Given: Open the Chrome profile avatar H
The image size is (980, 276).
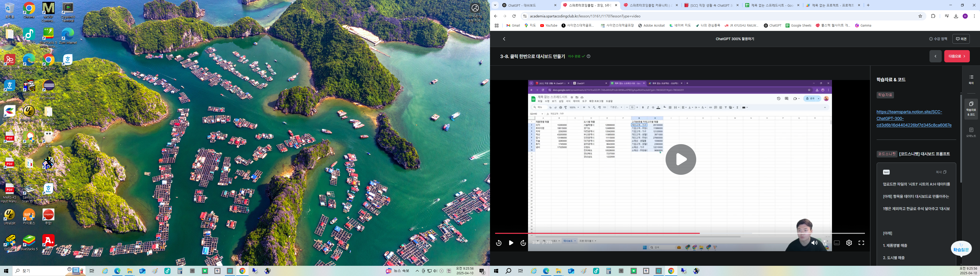Looking at the screenshot, I should click(x=965, y=16).
